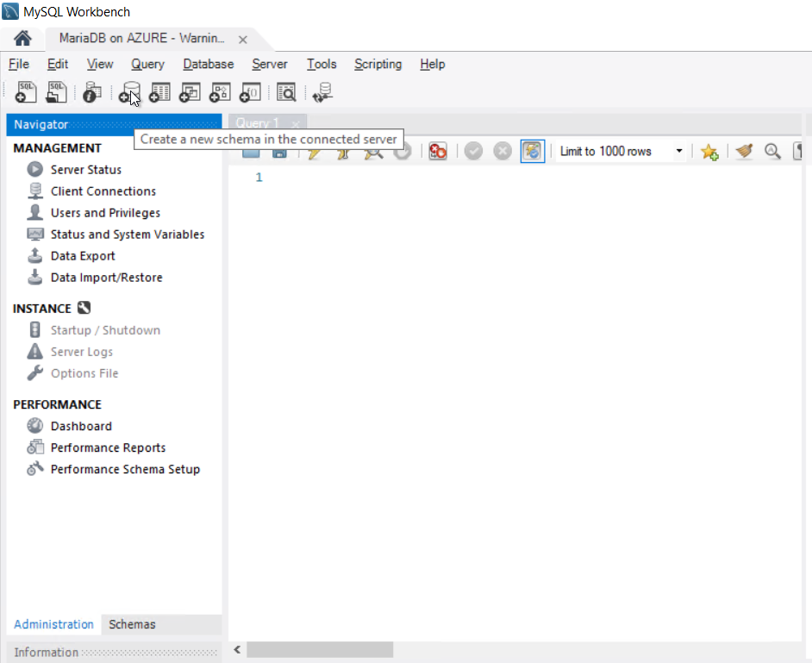This screenshot has height=663, width=812.
Task: Open a new SQL tab icon
Action: (26, 93)
